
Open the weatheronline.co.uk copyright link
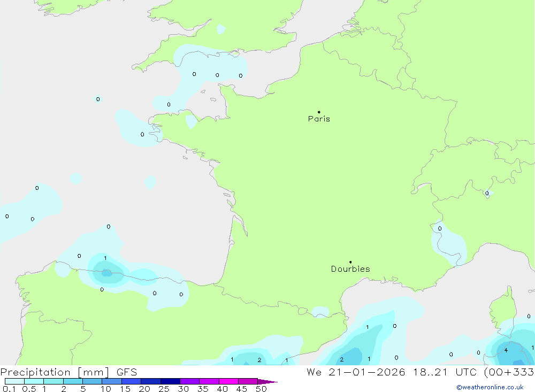point(490,387)
